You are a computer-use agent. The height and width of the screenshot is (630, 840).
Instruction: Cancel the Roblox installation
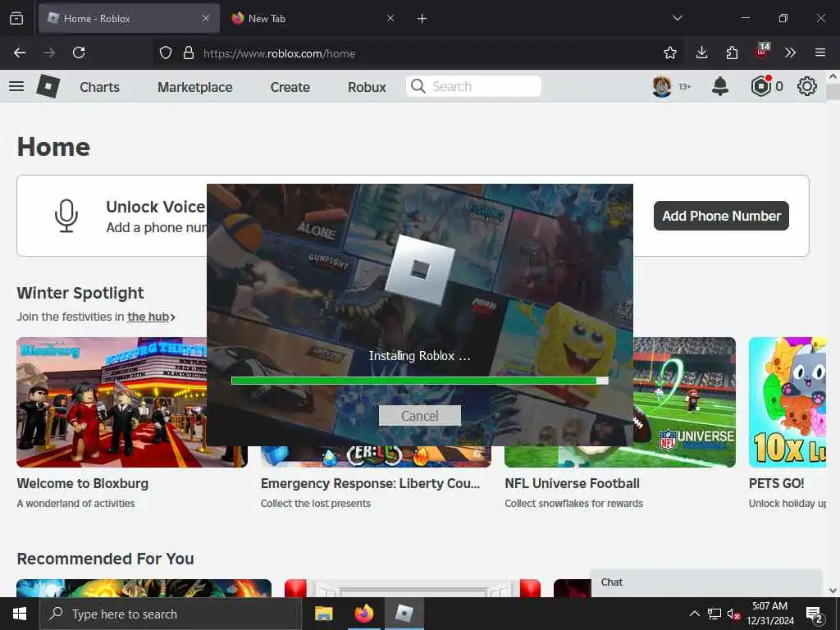pos(419,416)
